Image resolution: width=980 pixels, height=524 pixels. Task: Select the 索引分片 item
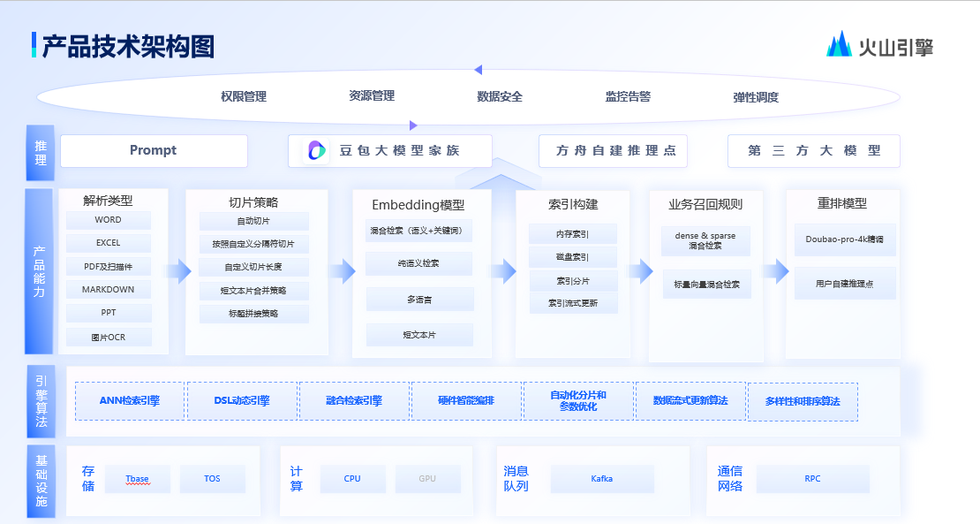(573, 281)
